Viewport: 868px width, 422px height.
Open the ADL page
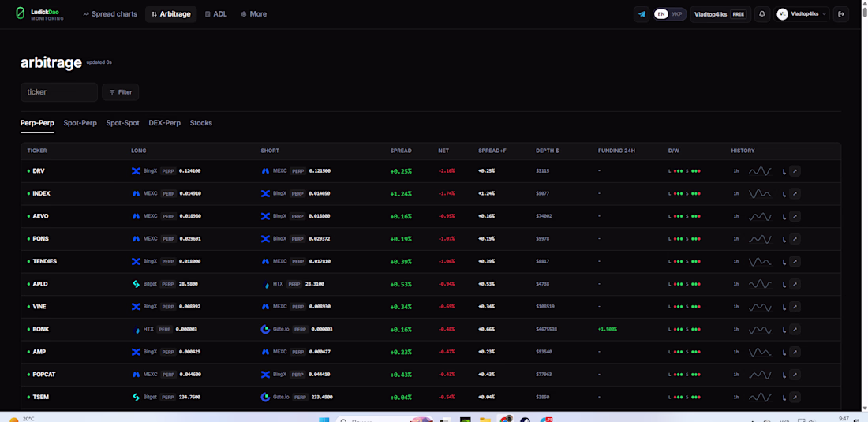coord(216,14)
